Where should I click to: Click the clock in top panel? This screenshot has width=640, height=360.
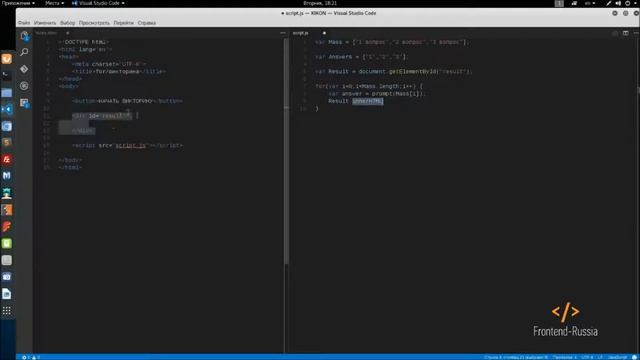[x=320, y=3]
